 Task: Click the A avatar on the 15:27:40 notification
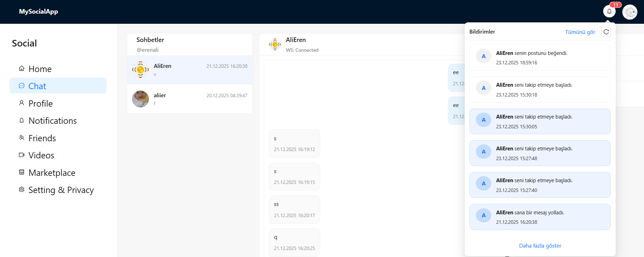484,184
